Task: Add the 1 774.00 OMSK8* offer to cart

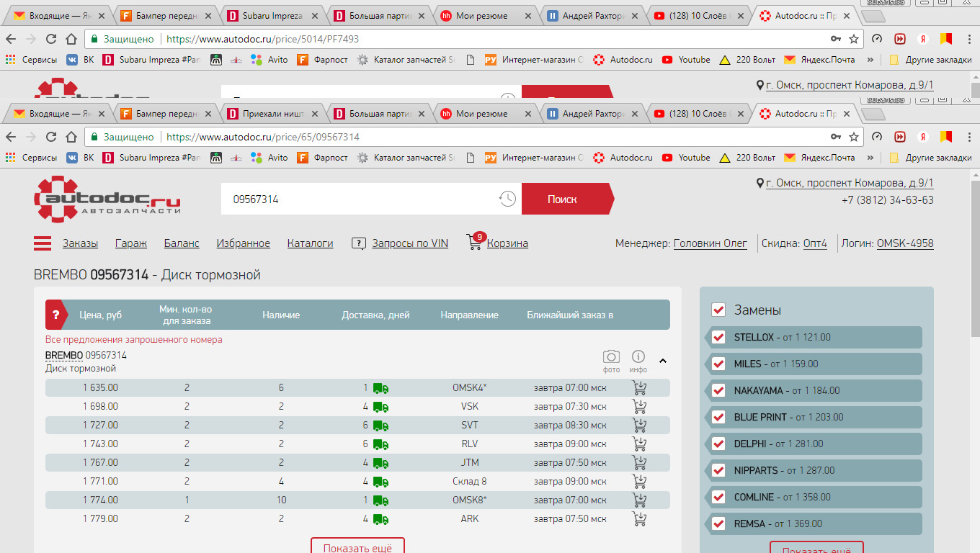Action: (x=639, y=500)
